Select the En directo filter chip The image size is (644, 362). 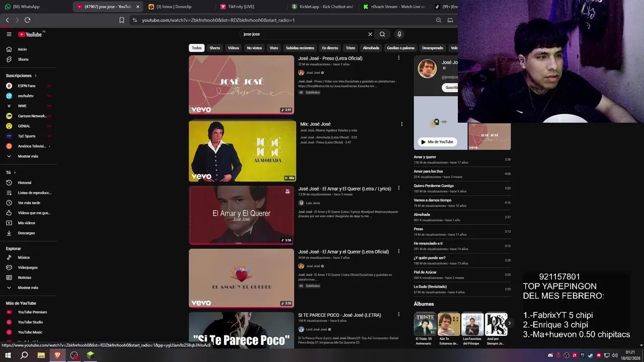[330, 48]
